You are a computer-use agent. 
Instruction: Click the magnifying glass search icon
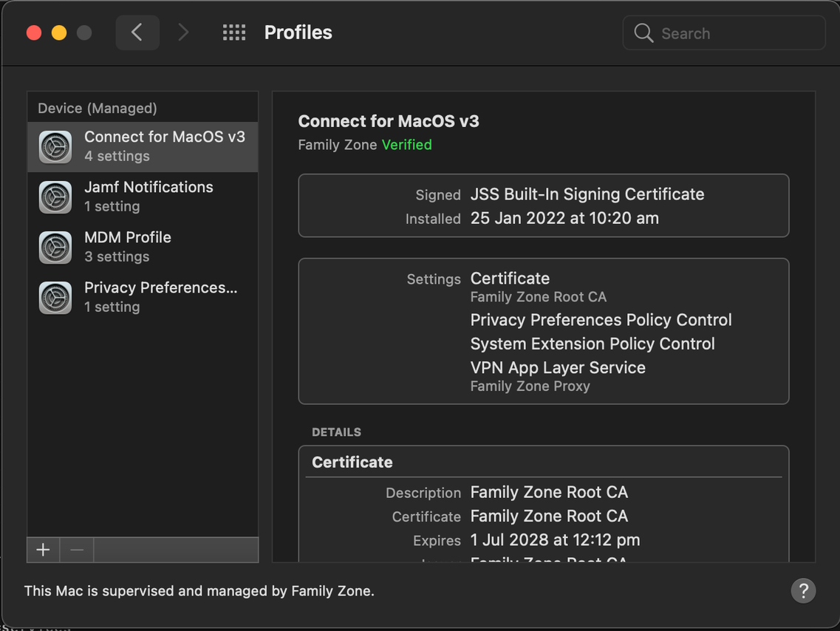click(x=643, y=33)
